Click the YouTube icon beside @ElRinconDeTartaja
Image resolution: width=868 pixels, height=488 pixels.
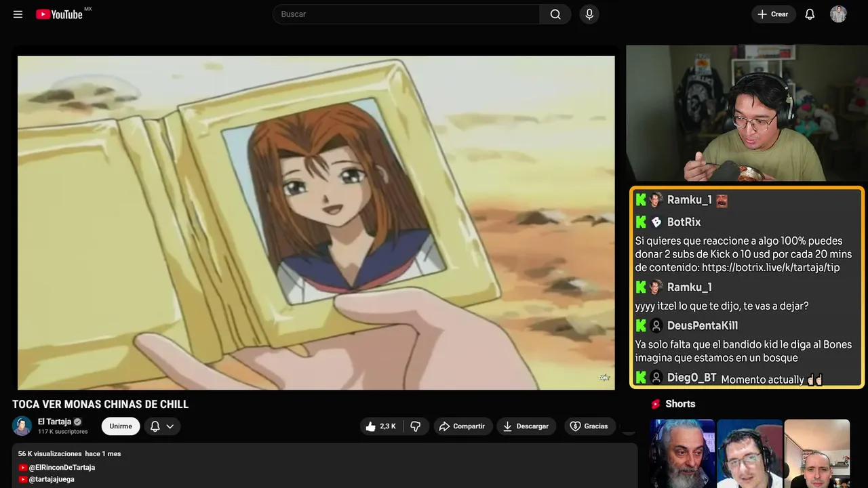coord(23,468)
